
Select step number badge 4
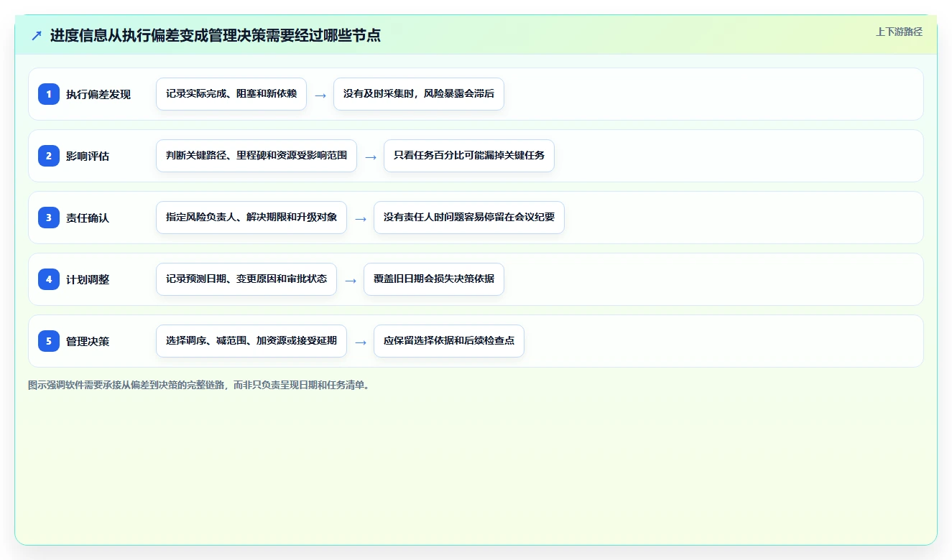(49, 279)
